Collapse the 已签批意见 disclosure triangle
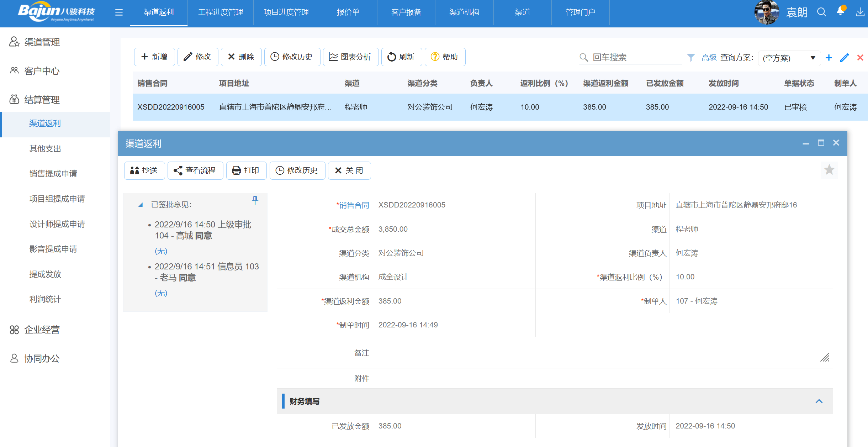868x447 pixels. 140,205
